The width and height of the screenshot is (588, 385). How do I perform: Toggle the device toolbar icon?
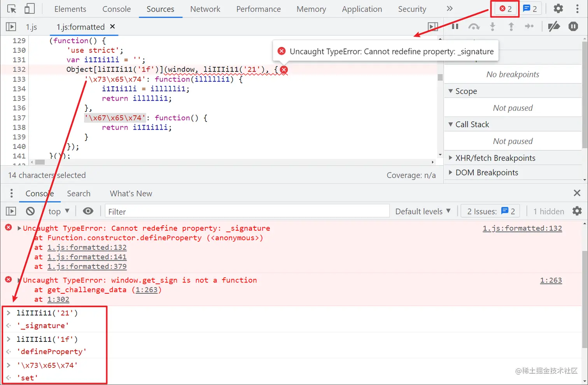pos(30,9)
